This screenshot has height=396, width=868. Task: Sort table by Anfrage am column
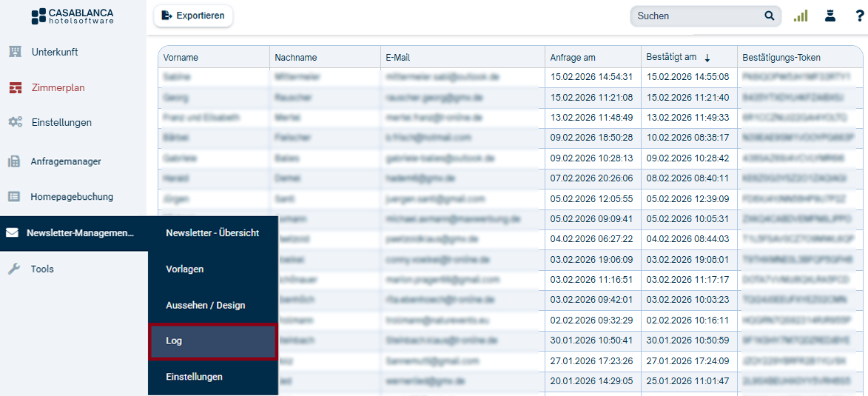[x=572, y=58]
